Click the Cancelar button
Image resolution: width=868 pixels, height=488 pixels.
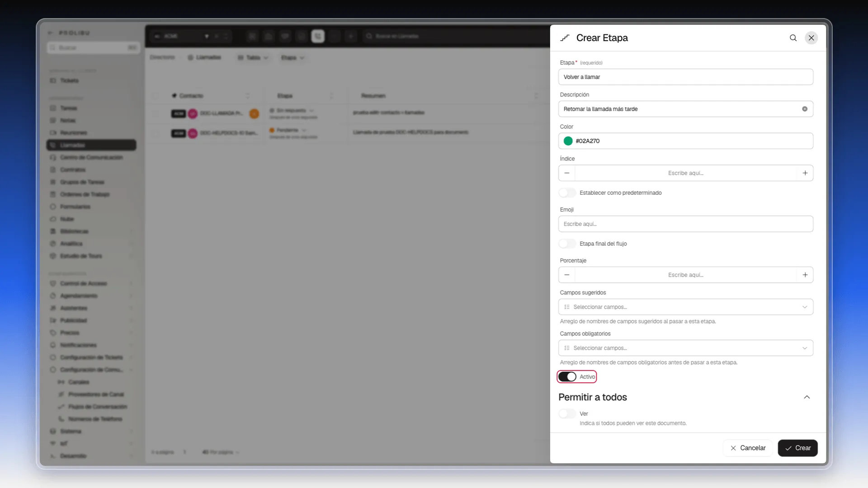click(748, 448)
